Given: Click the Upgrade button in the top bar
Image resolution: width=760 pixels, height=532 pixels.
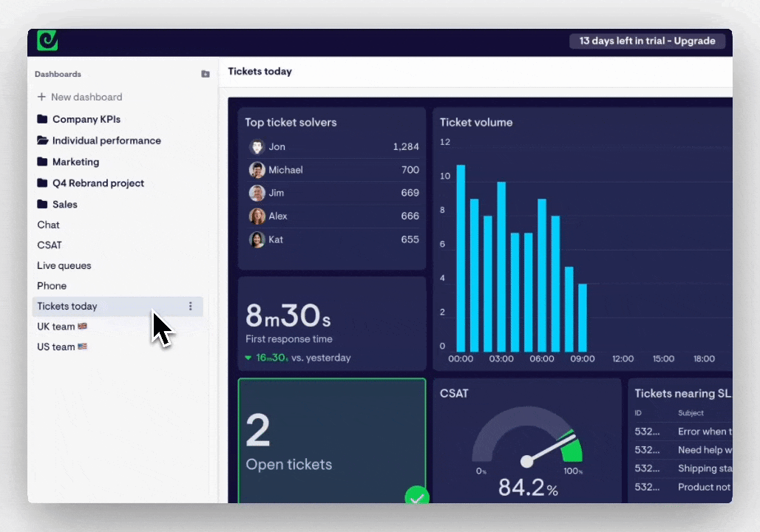Looking at the screenshot, I should pyautogui.click(x=693, y=41).
